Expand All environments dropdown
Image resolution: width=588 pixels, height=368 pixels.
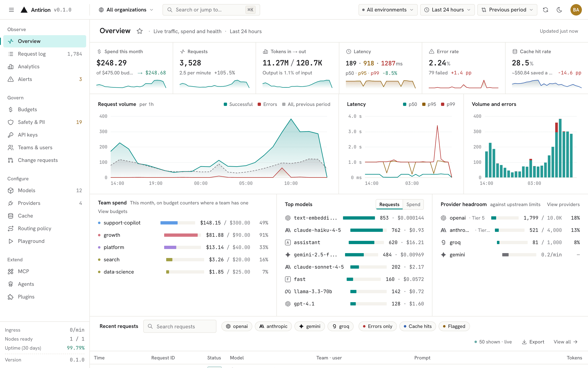388,10
